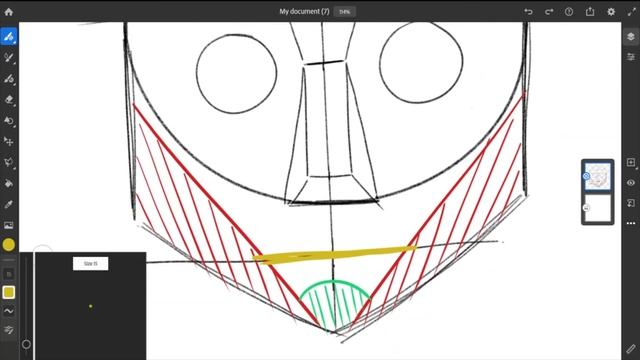Image resolution: width=640 pixels, height=360 pixels.
Task: Open the Help info icon
Action: [569, 12]
